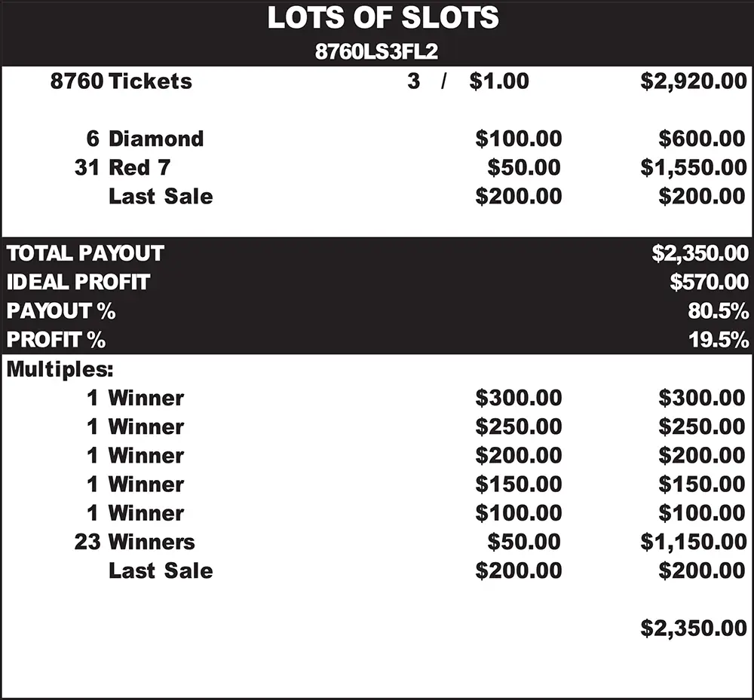The image size is (754, 700).
Task: Click the $250.00 winner prize amount
Action: [x=519, y=426]
